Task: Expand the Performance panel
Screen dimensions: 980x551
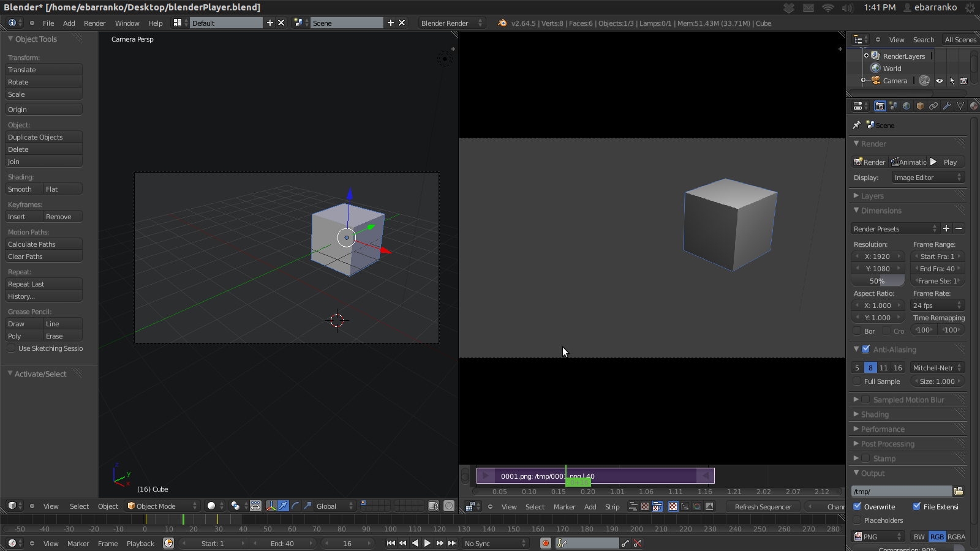Action: point(883,429)
